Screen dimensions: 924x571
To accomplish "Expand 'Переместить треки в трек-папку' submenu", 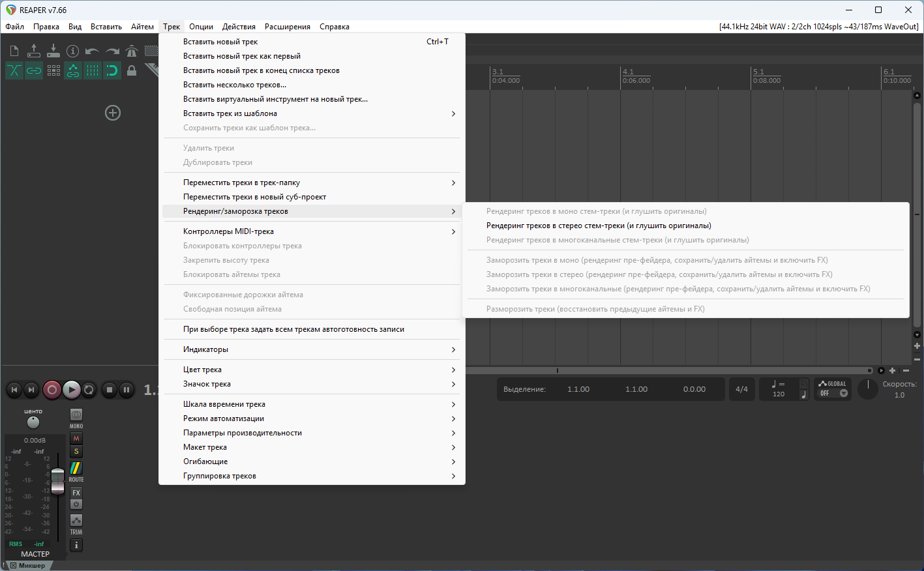I will click(312, 183).
